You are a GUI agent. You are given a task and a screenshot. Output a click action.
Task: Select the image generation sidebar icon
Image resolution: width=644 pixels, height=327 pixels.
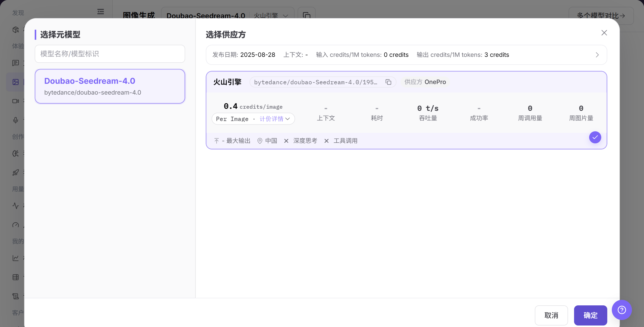click(x=16, y=82)
